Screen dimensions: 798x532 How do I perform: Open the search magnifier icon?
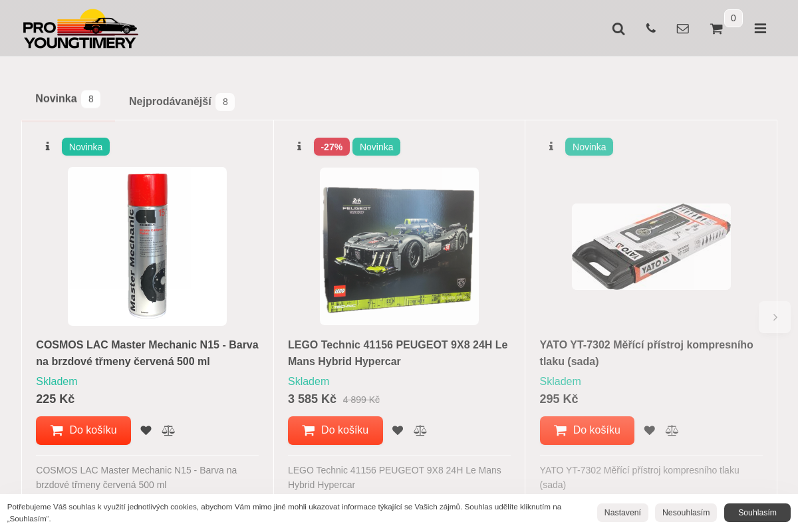pyautogui.click(x=618, y=29)
